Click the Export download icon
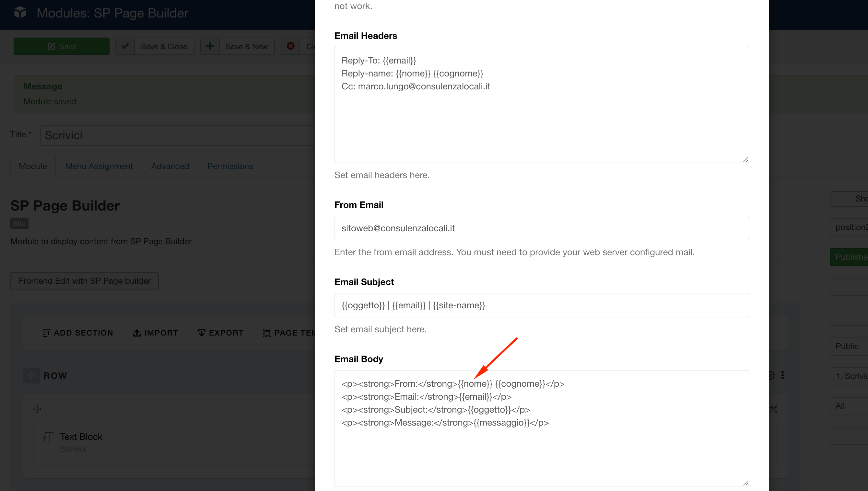Viewport: 868px width, 491px height. (202, 333)
